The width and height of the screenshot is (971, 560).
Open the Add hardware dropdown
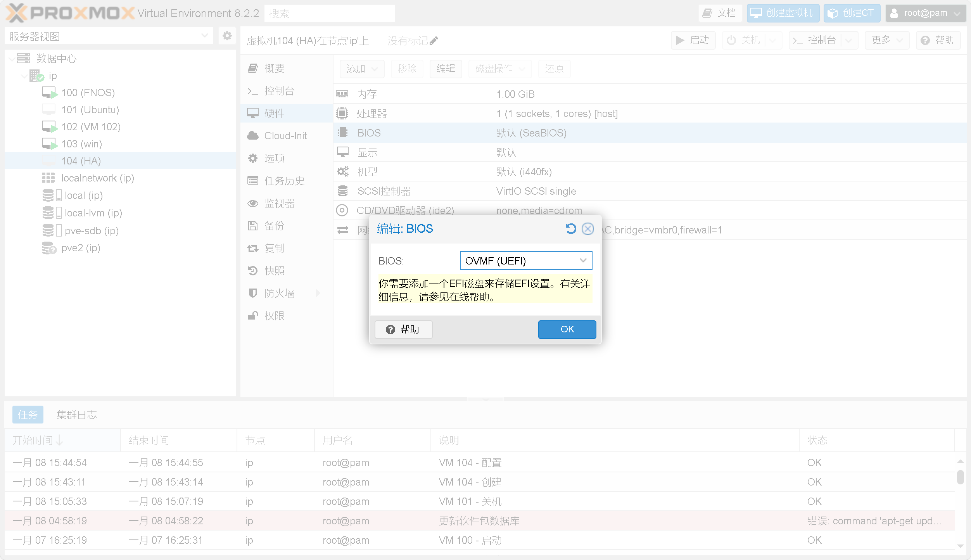pos(362,69)
